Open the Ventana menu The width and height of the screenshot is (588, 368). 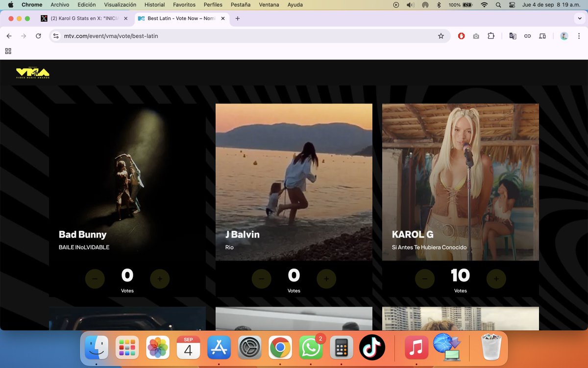[x=269, y=4]
